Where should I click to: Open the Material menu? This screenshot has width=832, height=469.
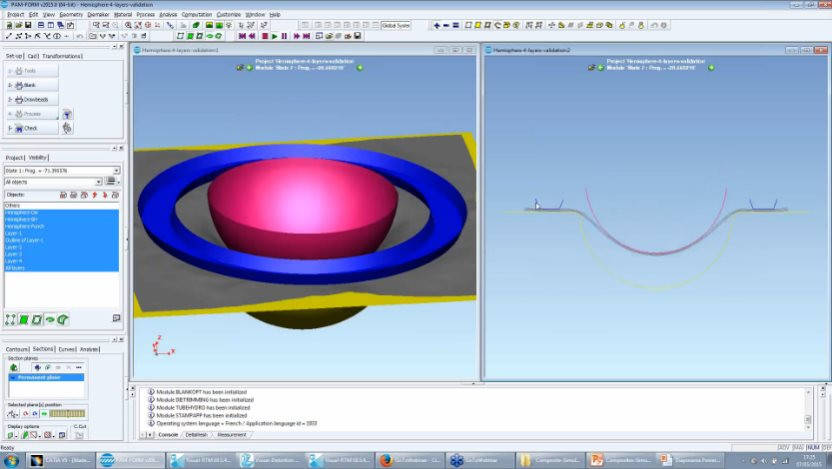tap(123, 14)
